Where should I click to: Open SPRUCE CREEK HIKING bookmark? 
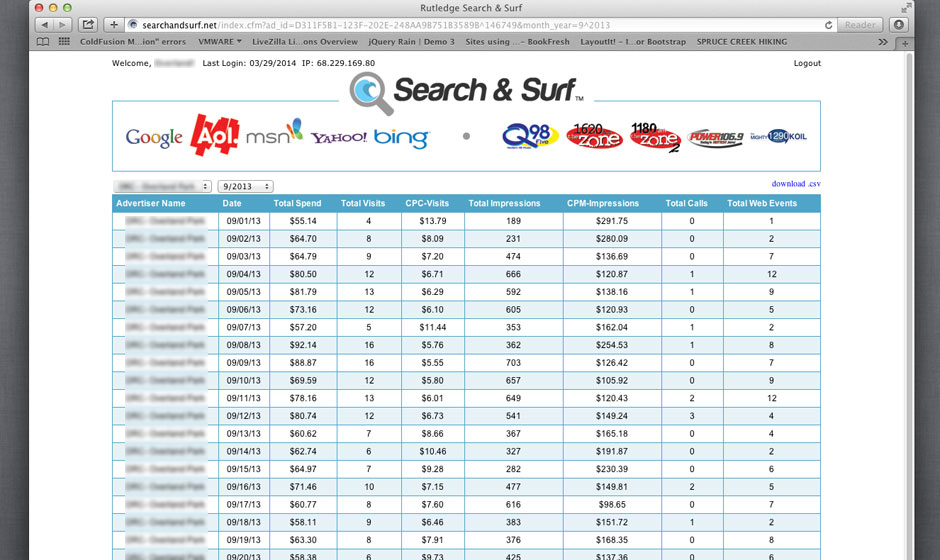pos(742,42)
